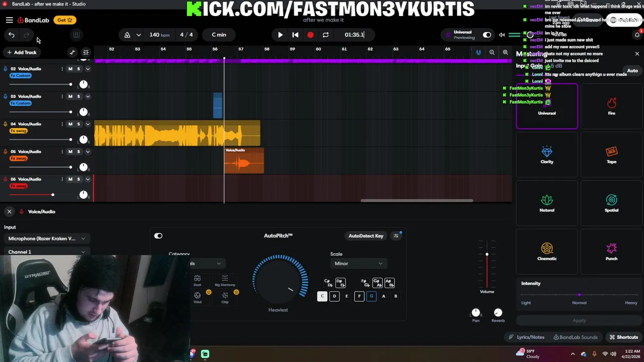This screenshot has height=362, width=644.
Task: Open the Channel 1 dropdown
Action: coord(46,252)
